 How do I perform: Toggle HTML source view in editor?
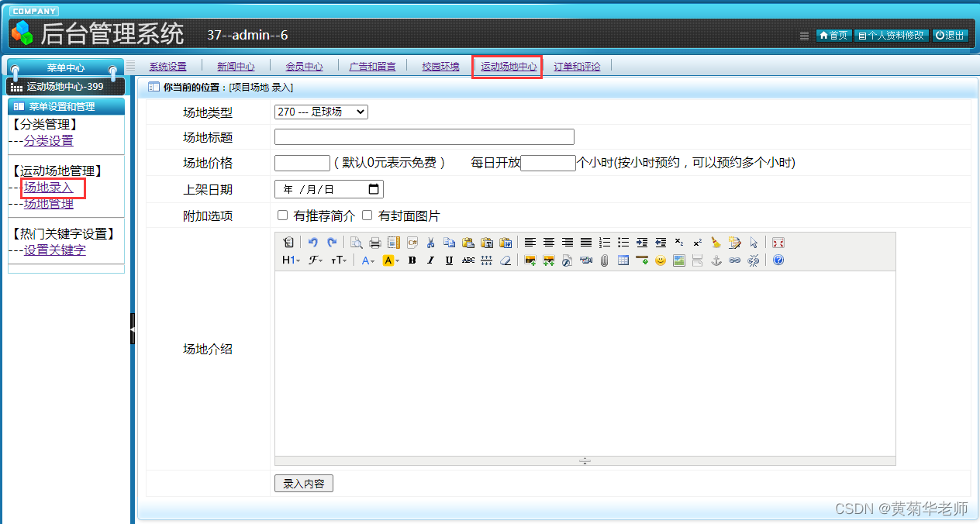point(288,243)
